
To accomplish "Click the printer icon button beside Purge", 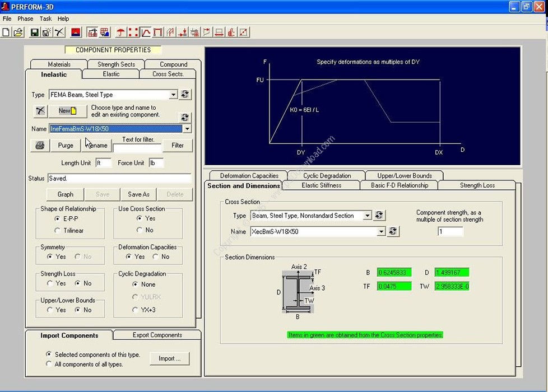I will (40, 146).
